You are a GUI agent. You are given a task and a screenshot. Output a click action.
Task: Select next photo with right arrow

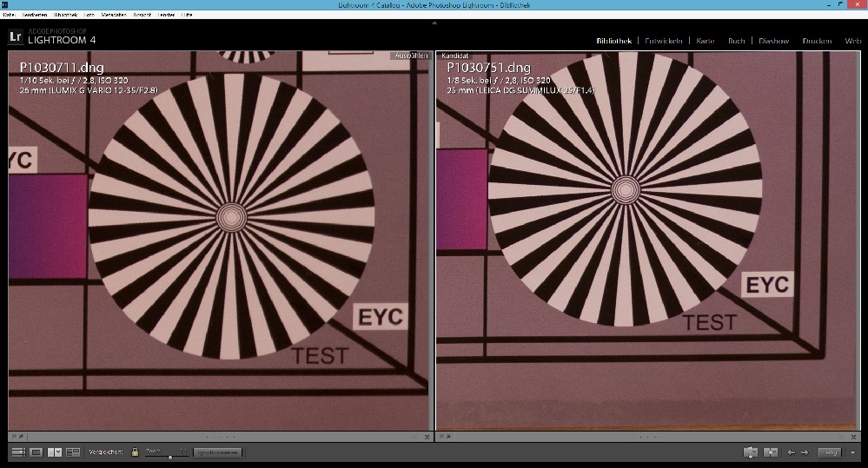805,452
